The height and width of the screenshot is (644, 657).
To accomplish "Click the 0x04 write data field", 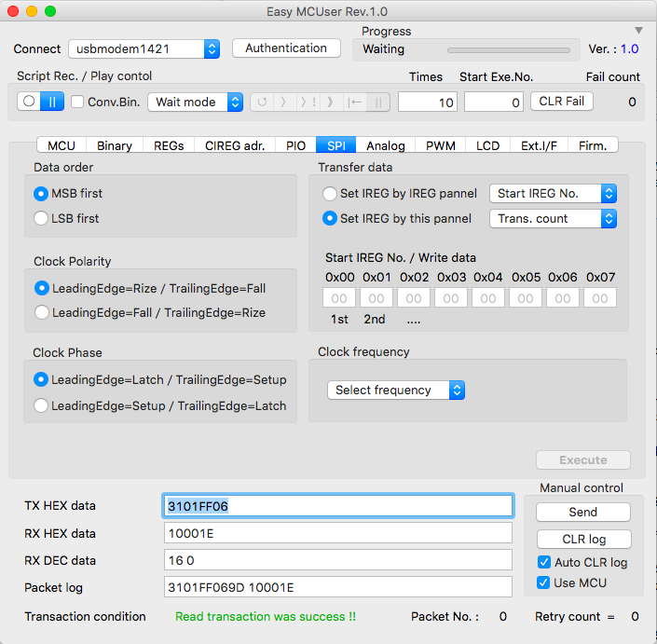I will pyautogui.click(x=488, y=297).
